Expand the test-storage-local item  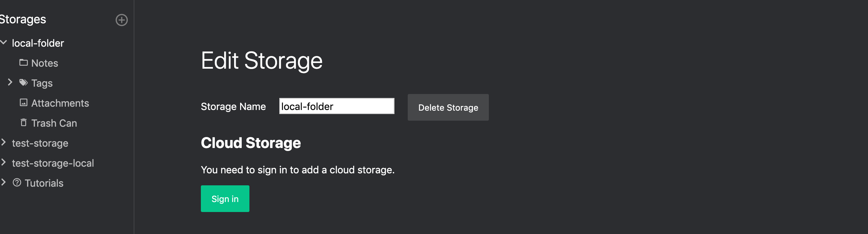[x=4, y=162]
